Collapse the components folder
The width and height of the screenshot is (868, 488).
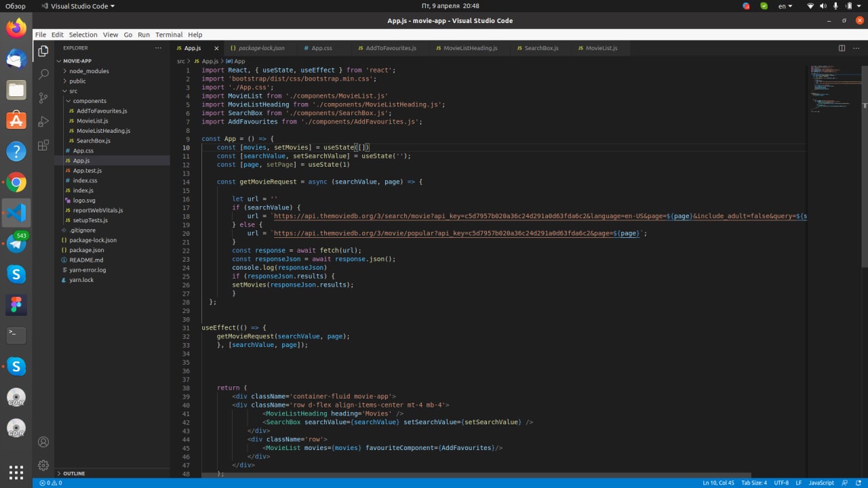pyautogui.click(x=90, y=101)
